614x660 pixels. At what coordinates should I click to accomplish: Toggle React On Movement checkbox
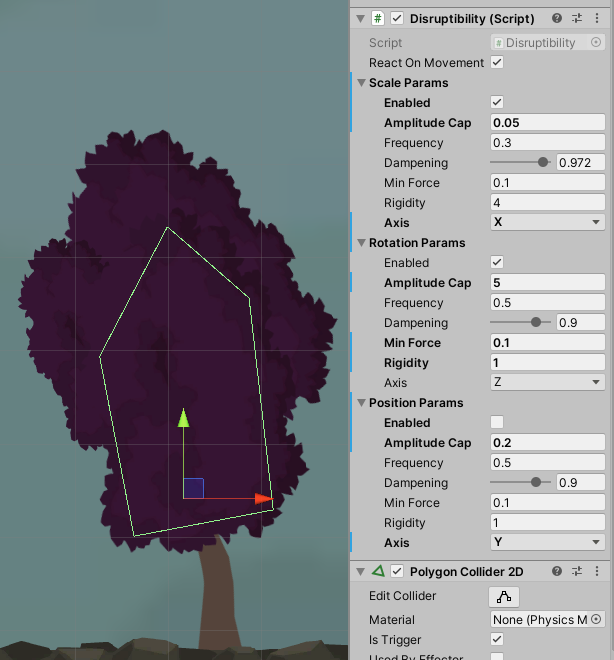coord(497,63)
